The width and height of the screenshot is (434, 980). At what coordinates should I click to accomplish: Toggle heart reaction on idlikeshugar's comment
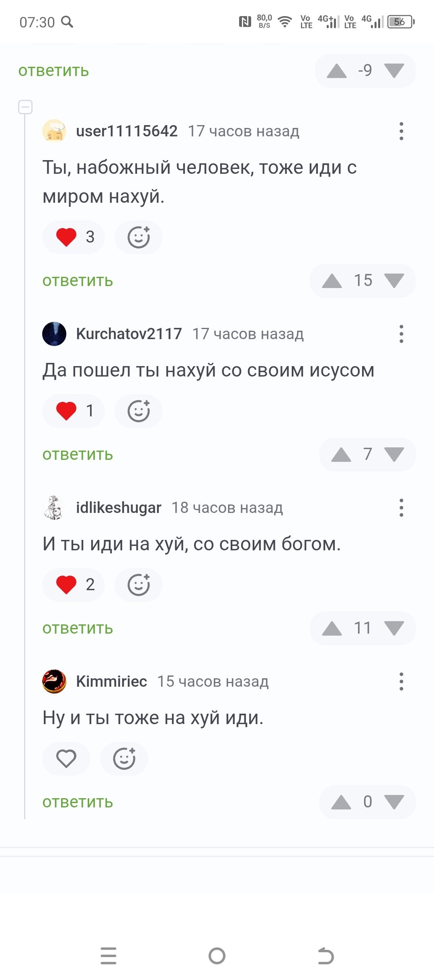click(x=74, y=585)
